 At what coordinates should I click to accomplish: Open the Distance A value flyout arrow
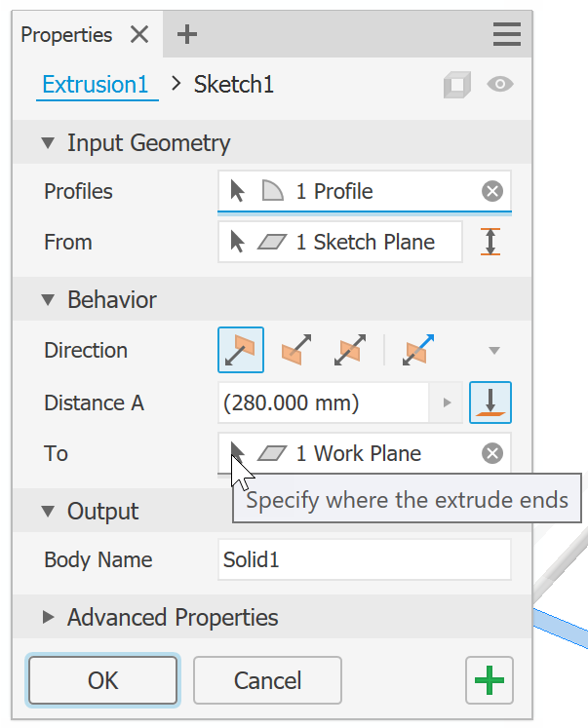click(x=448, y=402)
